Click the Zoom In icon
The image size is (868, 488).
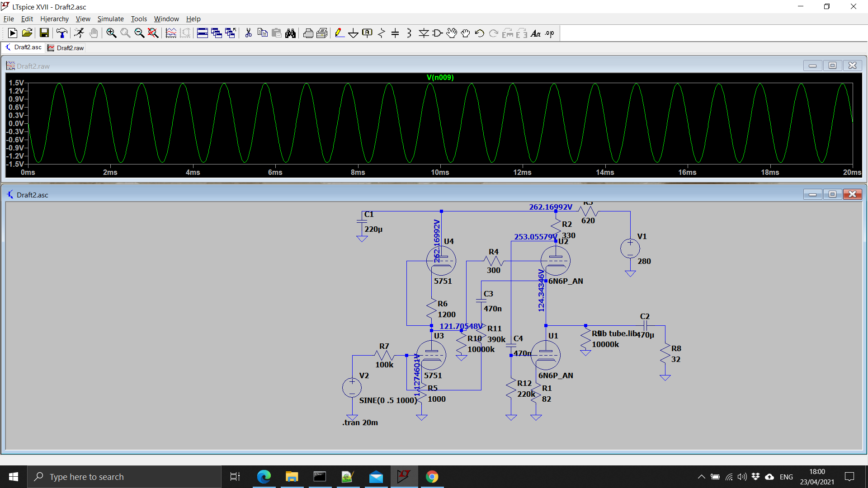[112, 33]
